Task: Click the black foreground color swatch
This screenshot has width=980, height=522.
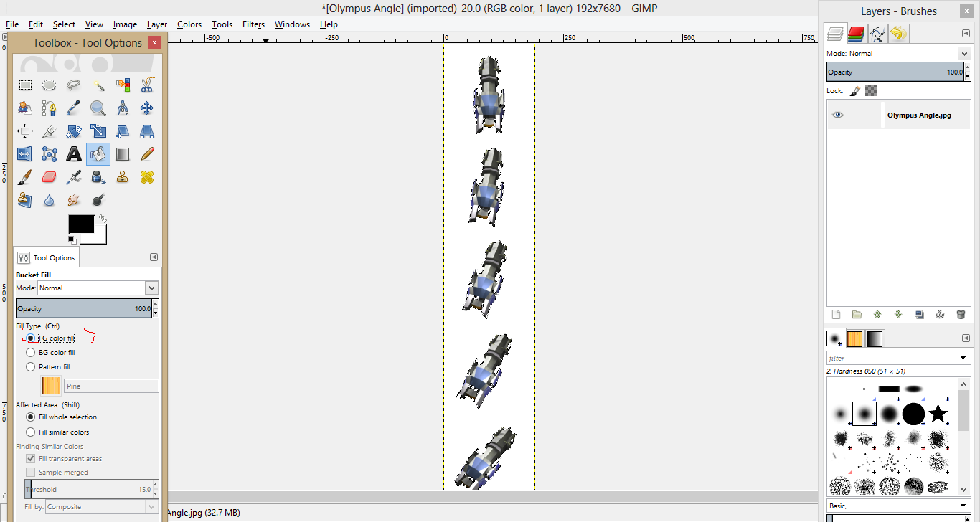Action: pos(81,224)
